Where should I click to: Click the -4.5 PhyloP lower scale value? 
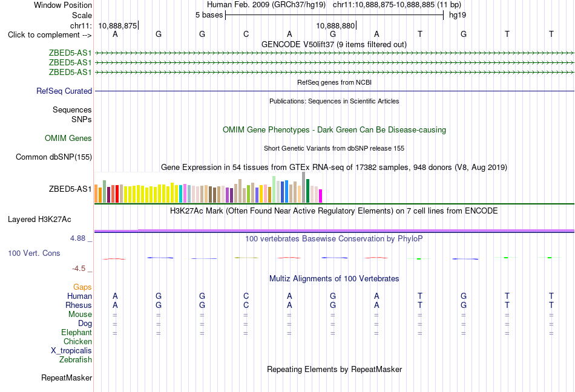pos(79,269)
